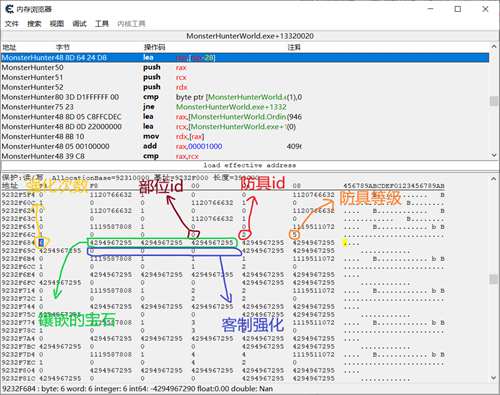Click hex row address 9232F78C
The height and width of the screenshot is (395, 500).
(18, 331)
